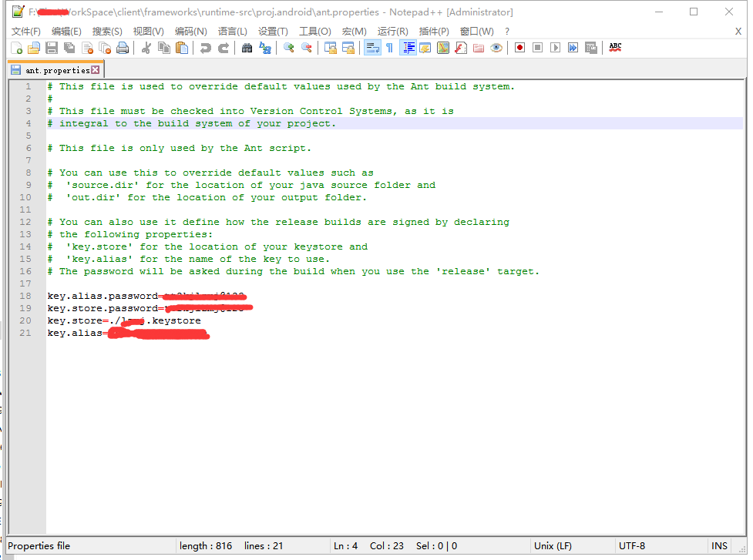Save the current file with the Save icon
Screen dimensions: 753x560
52,48
